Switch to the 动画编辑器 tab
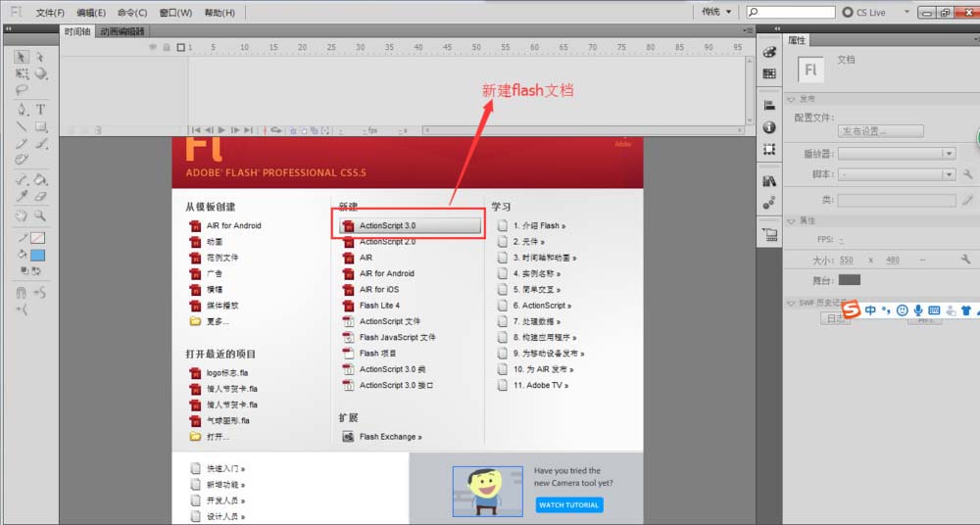The image size is (980, 525). click(122, 31)
